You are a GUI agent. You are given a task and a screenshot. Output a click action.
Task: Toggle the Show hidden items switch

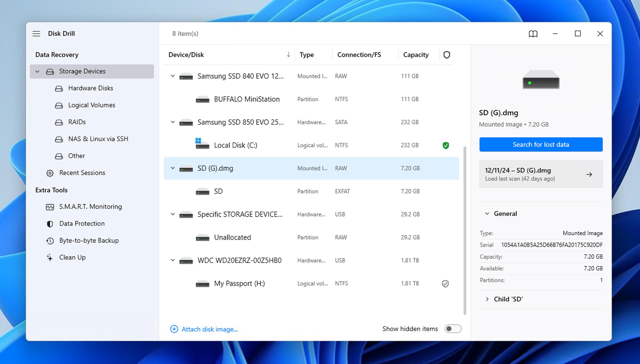[x=453, y=328]
